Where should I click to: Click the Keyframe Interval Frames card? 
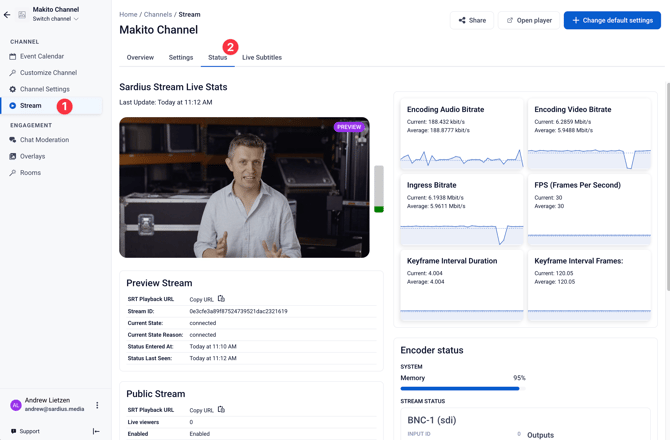point(589,285)
